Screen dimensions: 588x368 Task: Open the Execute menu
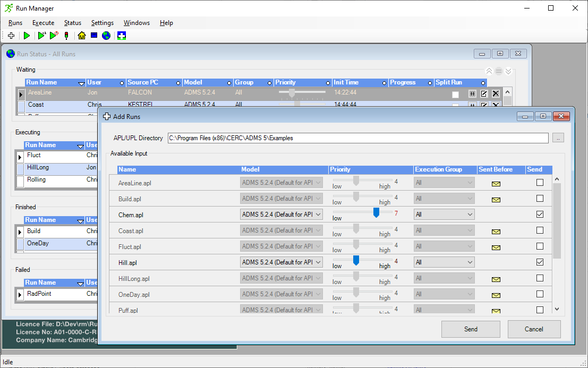(x=43, y=23)
